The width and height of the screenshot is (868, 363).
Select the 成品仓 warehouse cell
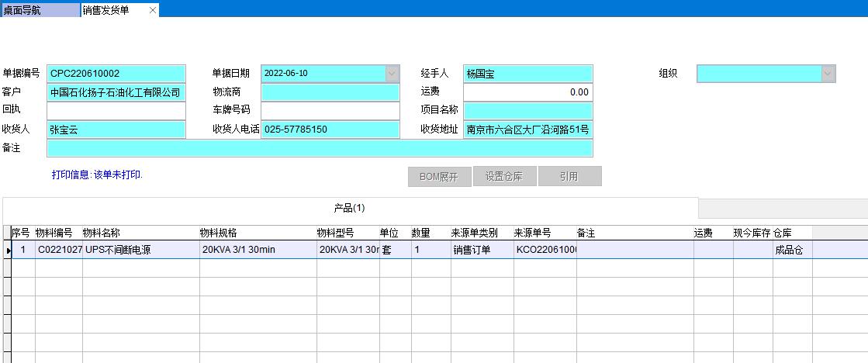point(791,250)
